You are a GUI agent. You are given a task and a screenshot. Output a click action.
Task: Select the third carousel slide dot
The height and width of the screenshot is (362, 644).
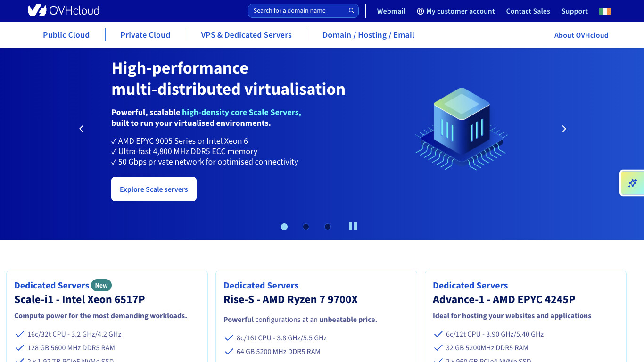coord(328,227)
